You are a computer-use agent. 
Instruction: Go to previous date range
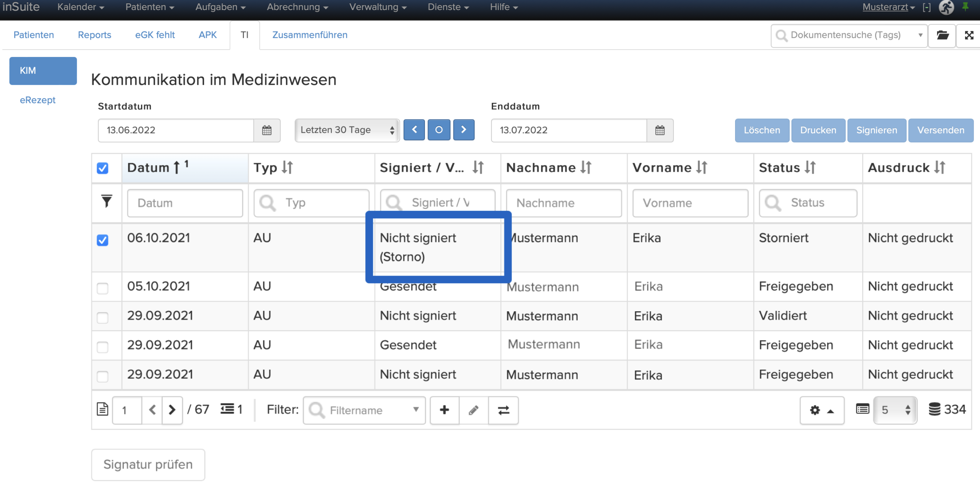414,130
